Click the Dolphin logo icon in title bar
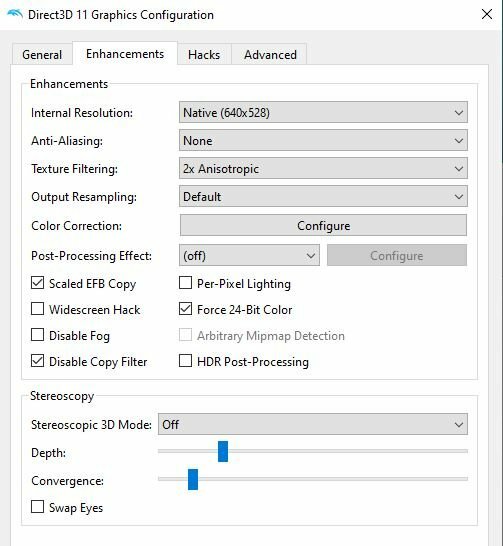This screenshot has width=503, height=546. tap(15, 15)
